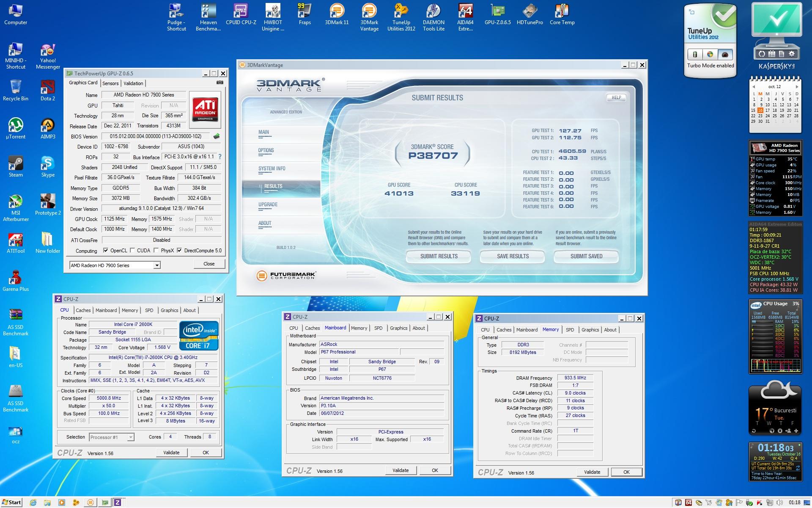This screenshot has height=508, width=812.
Task: Click Bus Interface question mark in GPU-Z
Action: [x=219, y=157]
